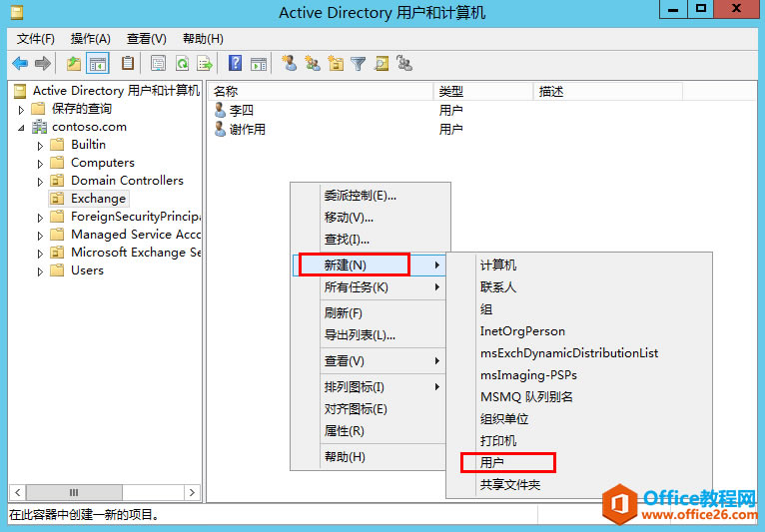The image size is (765, 532).
Task: Sort by the 名称 column header
Action: click(321, 91)
